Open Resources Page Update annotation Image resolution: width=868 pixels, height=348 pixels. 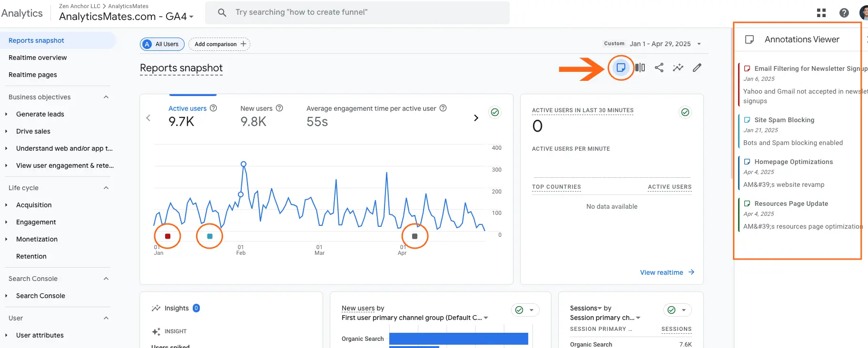[799, 214]
